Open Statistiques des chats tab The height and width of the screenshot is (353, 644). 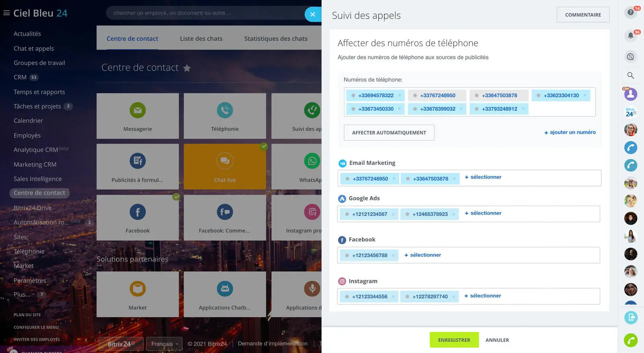pos(276,39)
